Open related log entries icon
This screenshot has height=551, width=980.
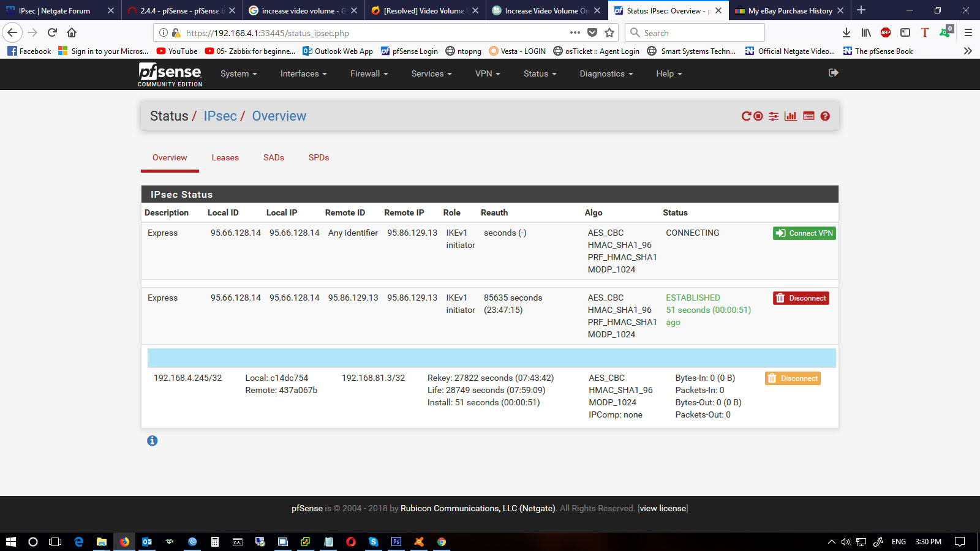pyautogui.click(x=809, y=116)
